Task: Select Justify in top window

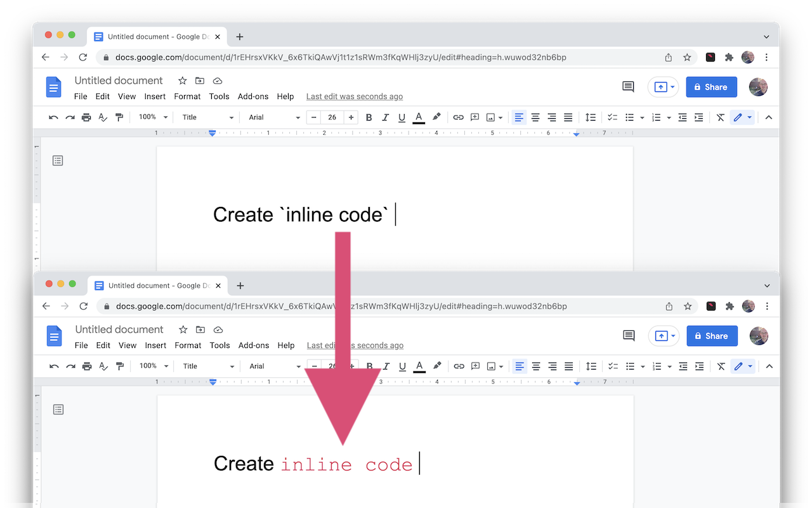Action: click(568, 117)
